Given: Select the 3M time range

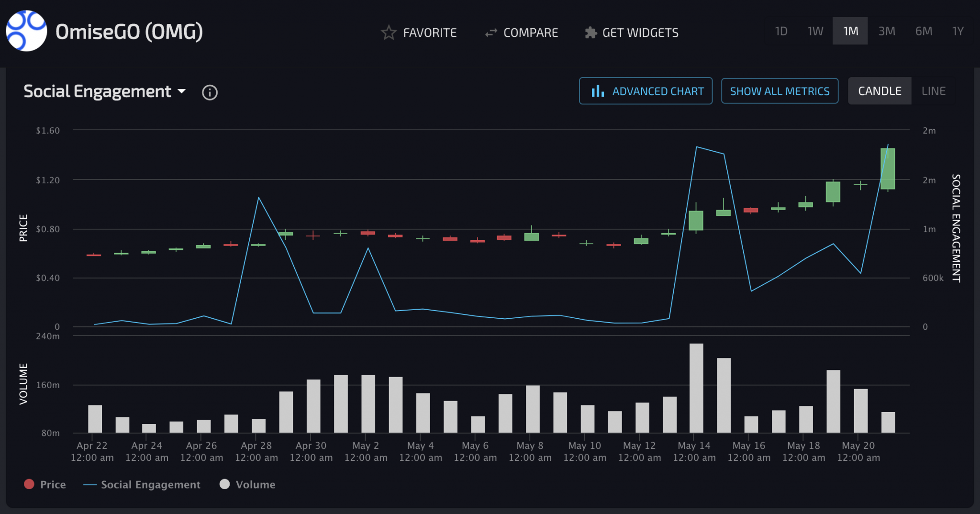Looking at the screenshot, I should point(886,31).
